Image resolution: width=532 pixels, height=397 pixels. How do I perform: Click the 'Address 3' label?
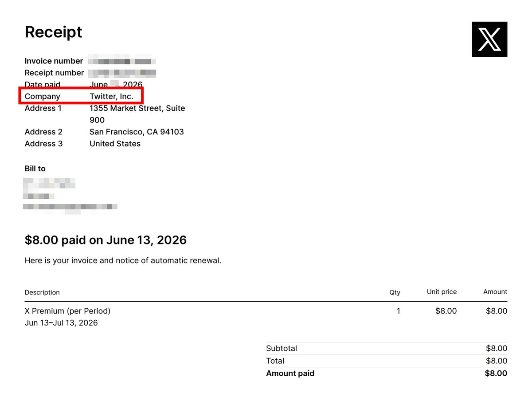[x=43, y=144]
